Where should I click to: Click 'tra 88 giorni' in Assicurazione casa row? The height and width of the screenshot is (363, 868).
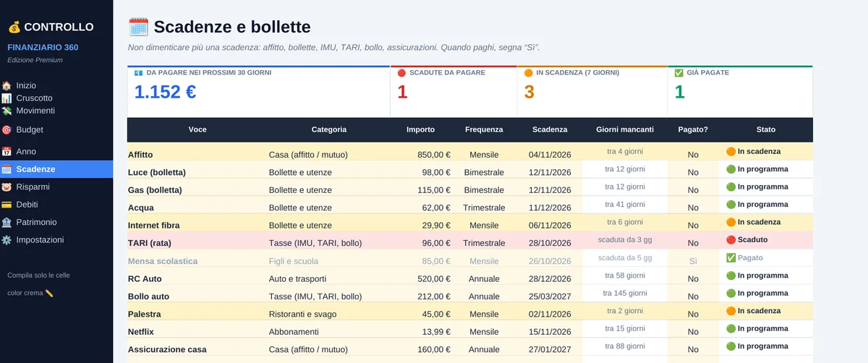[x=625, y=346]
